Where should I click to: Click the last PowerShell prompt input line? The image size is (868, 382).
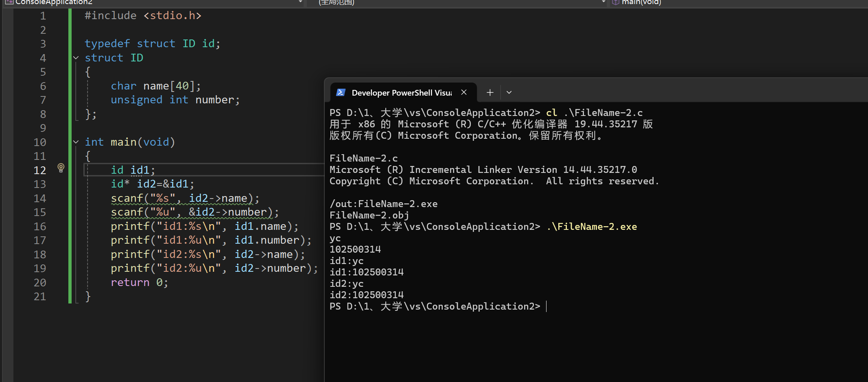point(437,306)
